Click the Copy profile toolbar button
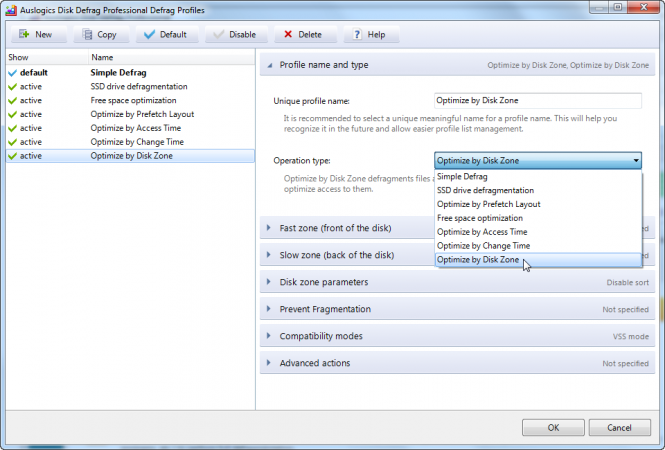The width and height of the screenshot is (665, 450). point(101,34)
